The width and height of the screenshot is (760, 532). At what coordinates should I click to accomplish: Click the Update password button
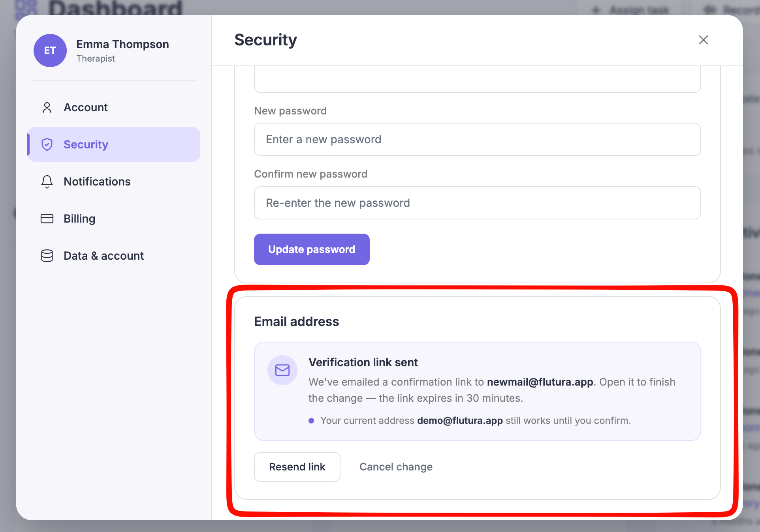pyautogui.click(x=312, y=249)
